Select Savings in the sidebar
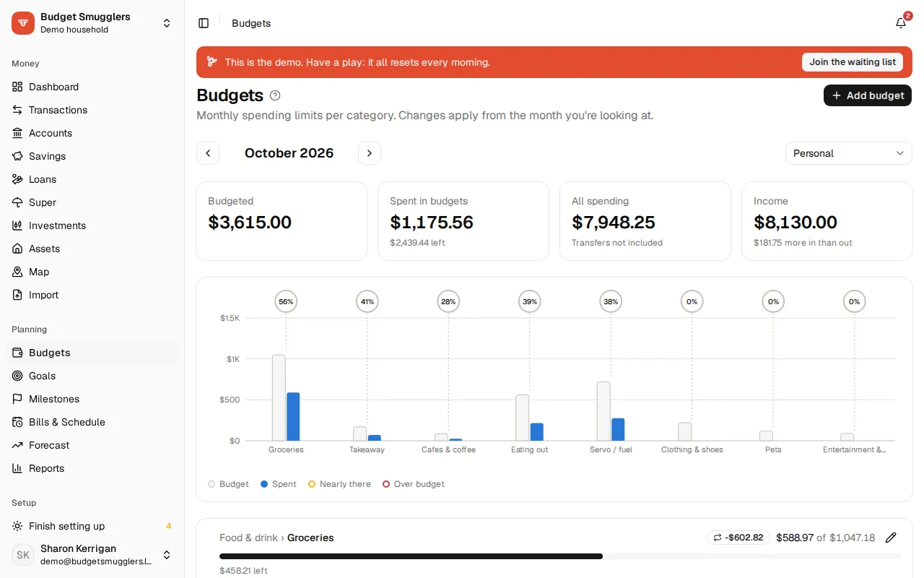 pos(92,156)
